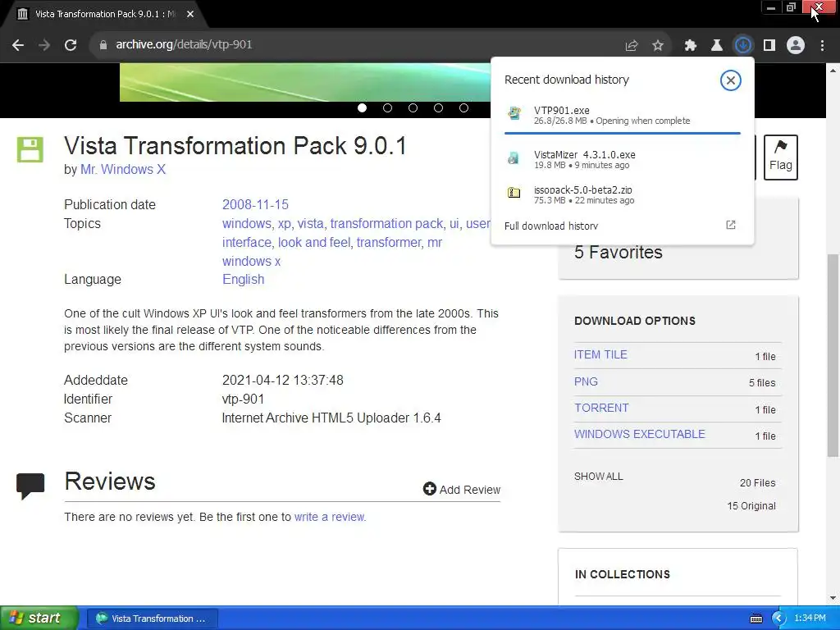Close the Vista Transformation Pack tab
The width and height of the screenshot is (840, 630).
click(190, 14)
